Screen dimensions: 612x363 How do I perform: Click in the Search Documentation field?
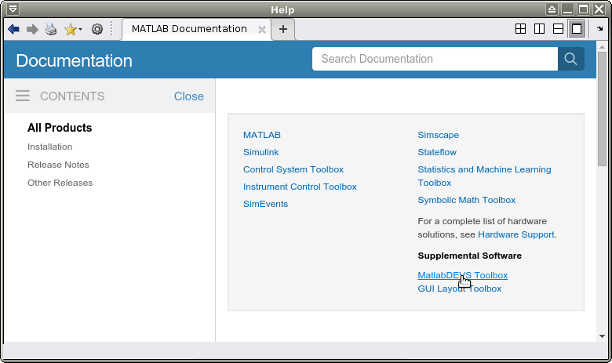(x=435, y=59)
